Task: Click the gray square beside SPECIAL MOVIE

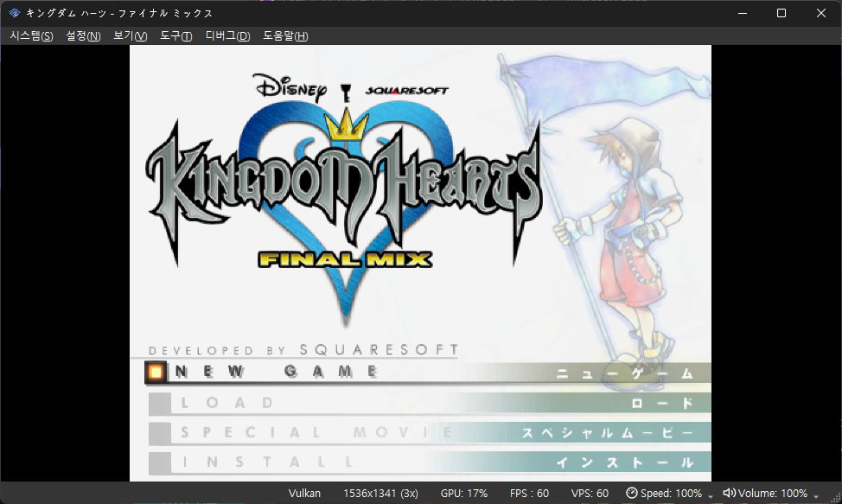Action: tap(159, 433)
